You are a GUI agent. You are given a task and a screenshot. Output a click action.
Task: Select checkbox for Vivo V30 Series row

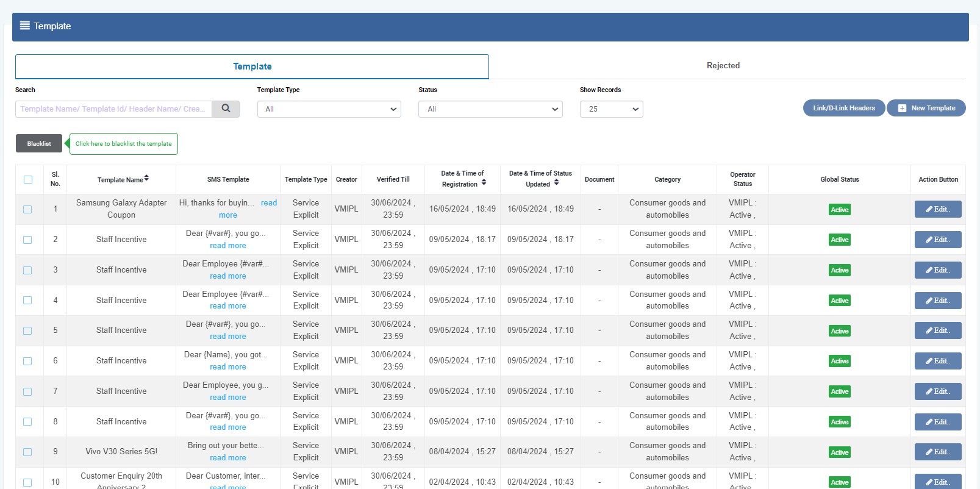pos(27,452)
